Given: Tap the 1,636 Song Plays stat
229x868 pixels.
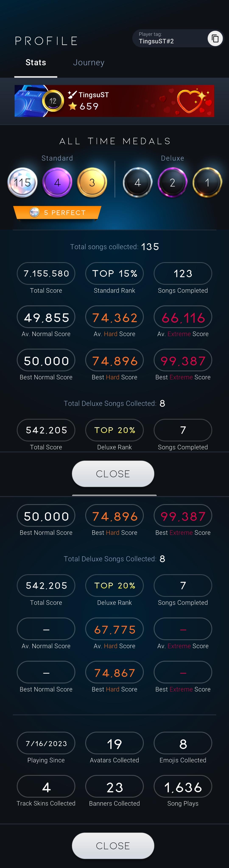Looking at the screenshot, I should pos(183,787).
